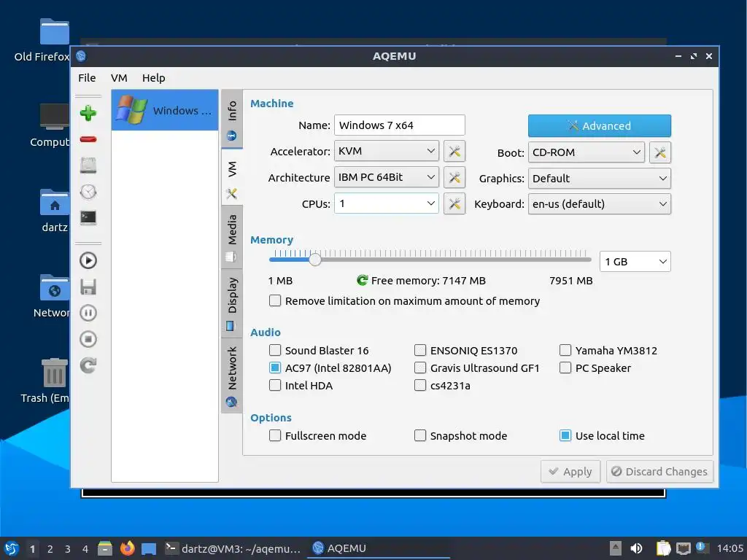Image resolution: width=747 pixels, height=560 pixels.
Task: Open the Help menu
Action: tap(154, 77)
